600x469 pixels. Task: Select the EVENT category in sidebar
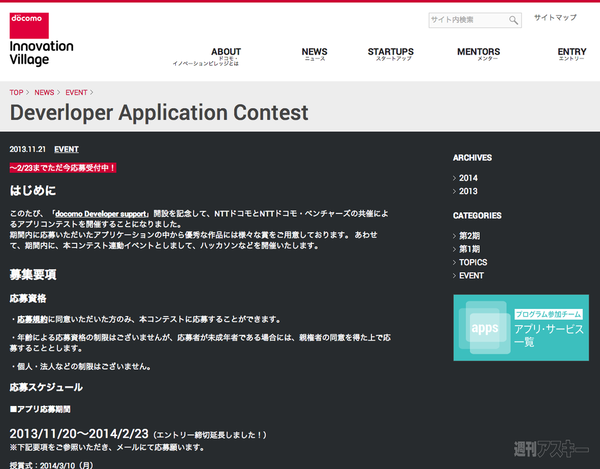point(471,276)
